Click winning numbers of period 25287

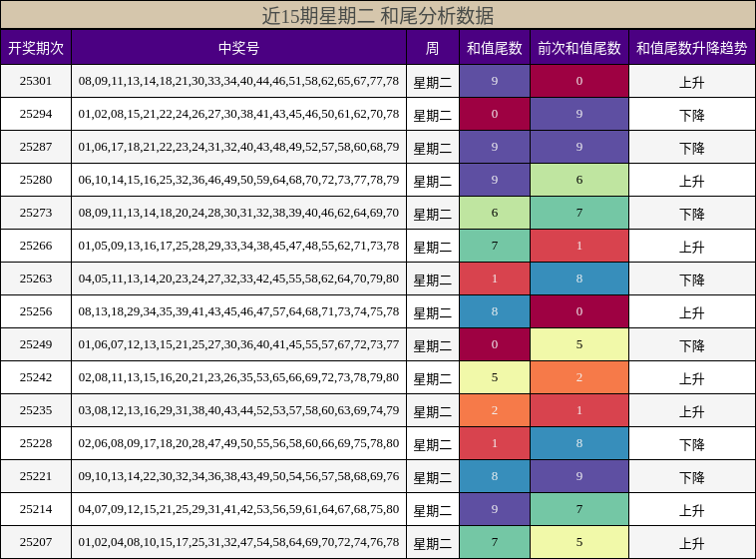click(238, 147)
